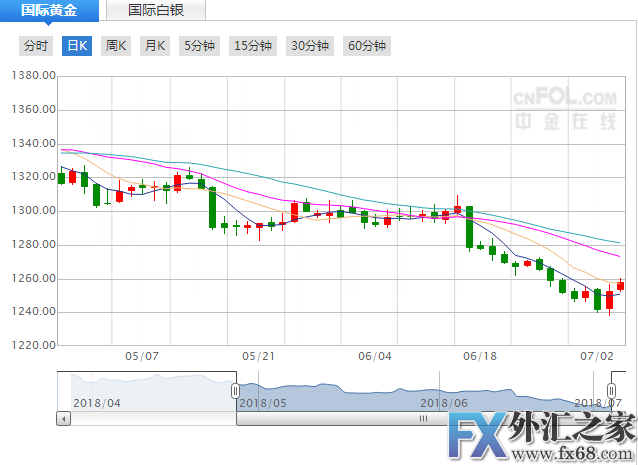
Task: Switch to 月K monthly chart
Action: tap(154, 46)
